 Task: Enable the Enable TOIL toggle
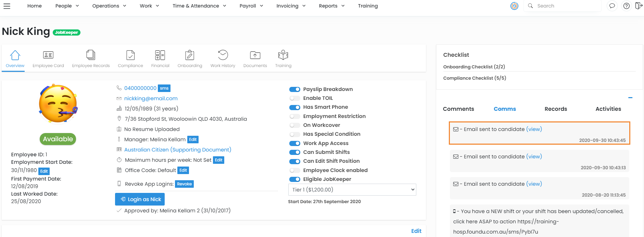coord(294,98)
